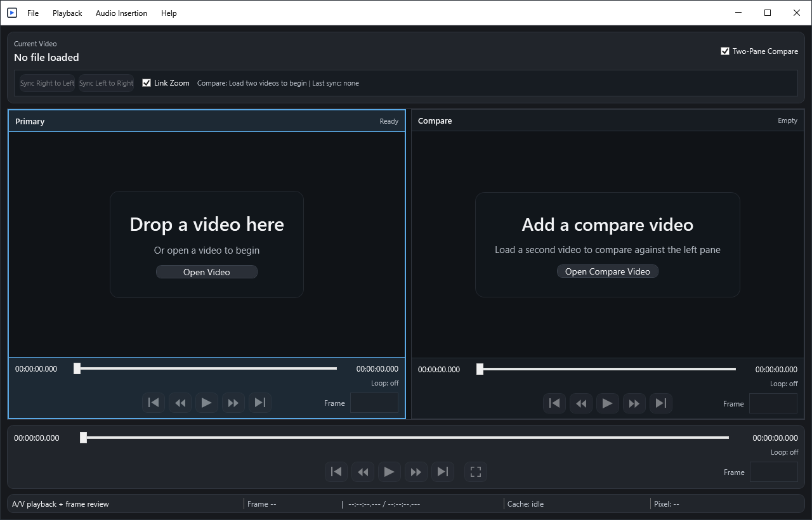The width and height of the screenshot is (812, 520).
Task: Open the Help menu
Action: coord(169,13)
